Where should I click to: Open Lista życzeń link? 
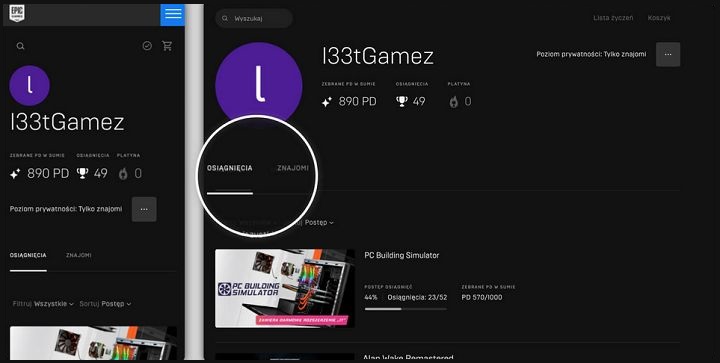click(613, 18)
